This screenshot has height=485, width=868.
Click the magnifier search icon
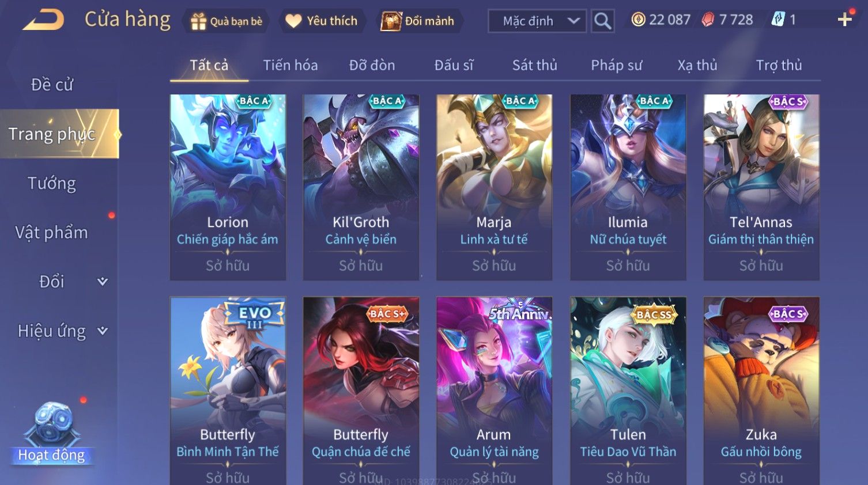point(602,21)
